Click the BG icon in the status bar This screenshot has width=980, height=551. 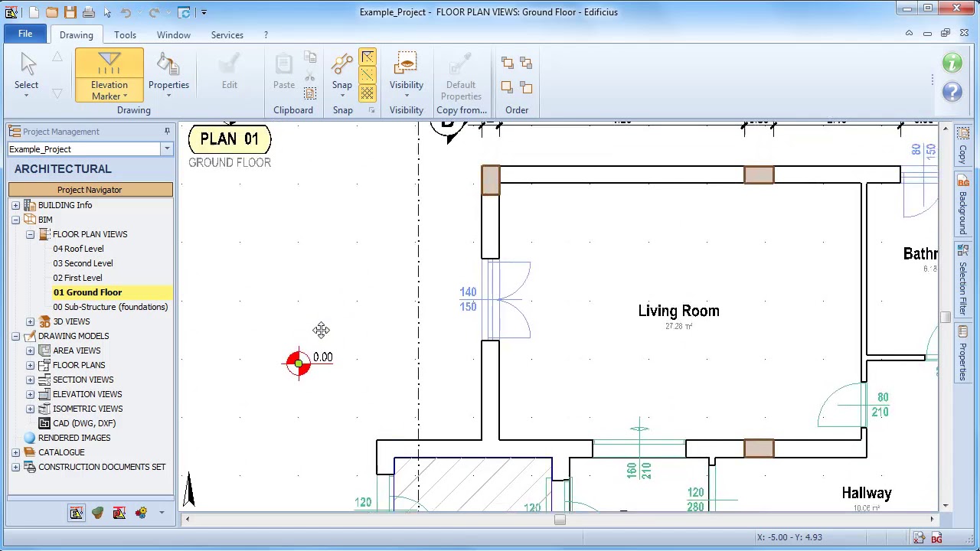click(936, 538)
